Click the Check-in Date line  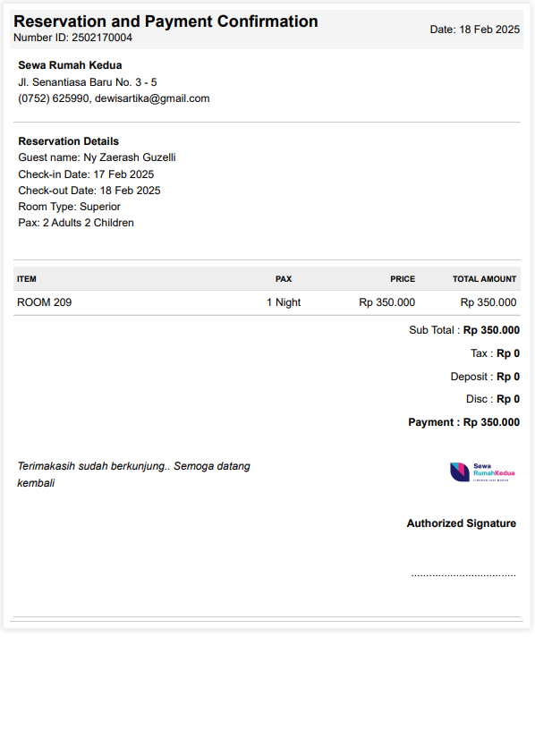coord(86,174)
